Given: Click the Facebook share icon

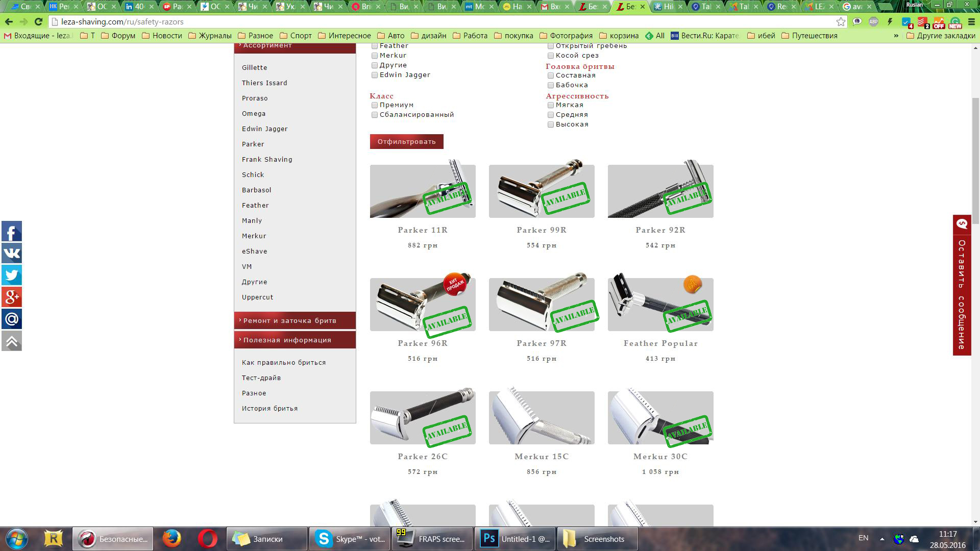Looking at the screenshot, I should [12, 232].
